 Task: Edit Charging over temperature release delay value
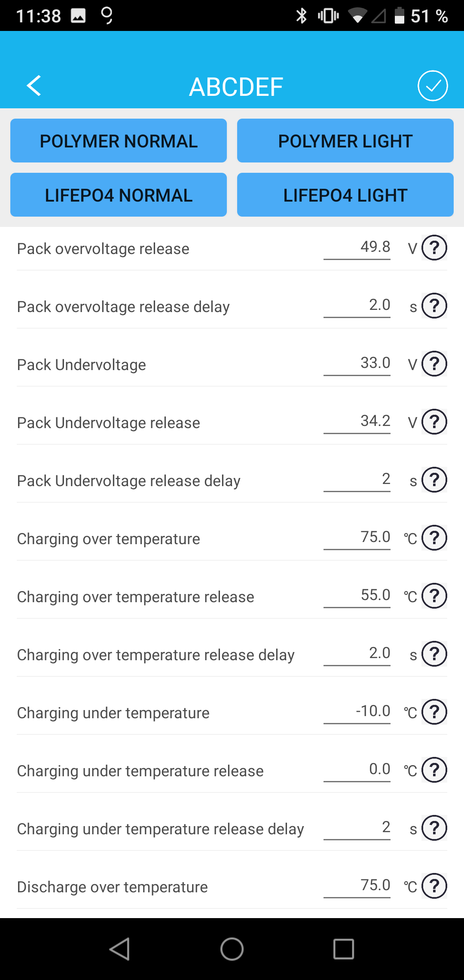tap(357, 654)
